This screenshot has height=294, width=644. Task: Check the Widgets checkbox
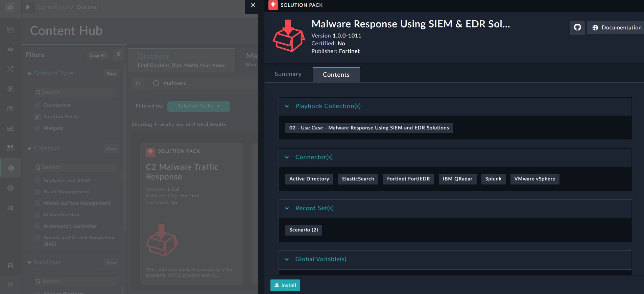click(x=38, y=128)
